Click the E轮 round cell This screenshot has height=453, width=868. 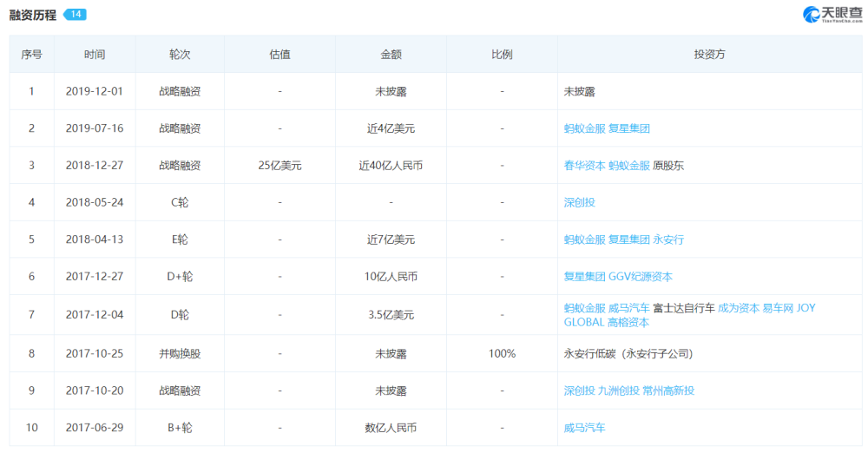click(180, 240)
